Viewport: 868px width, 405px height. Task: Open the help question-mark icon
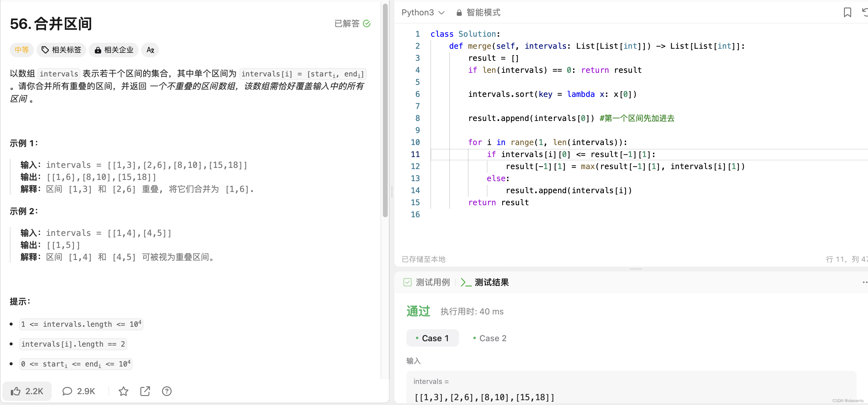pos(167,391)
